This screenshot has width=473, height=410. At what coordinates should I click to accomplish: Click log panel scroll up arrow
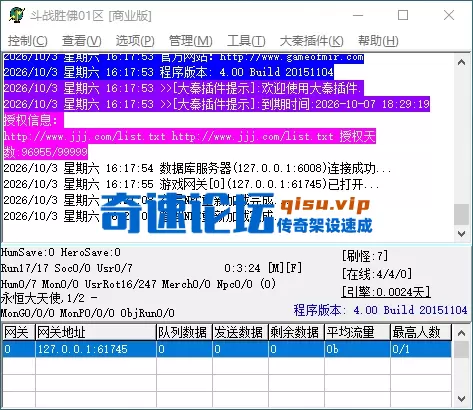click(x=462, y=62)
